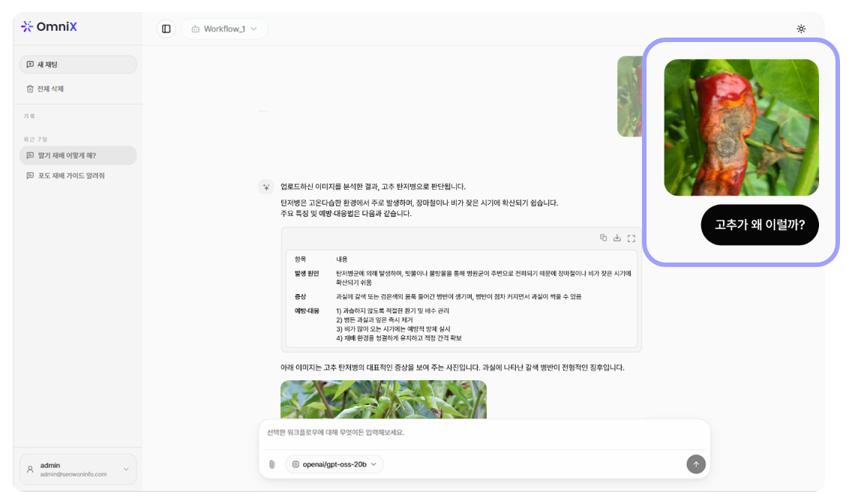Click the robot icon in Workflow_1 selector
This screenshot has height=504, width=852.
click(196, 28)
